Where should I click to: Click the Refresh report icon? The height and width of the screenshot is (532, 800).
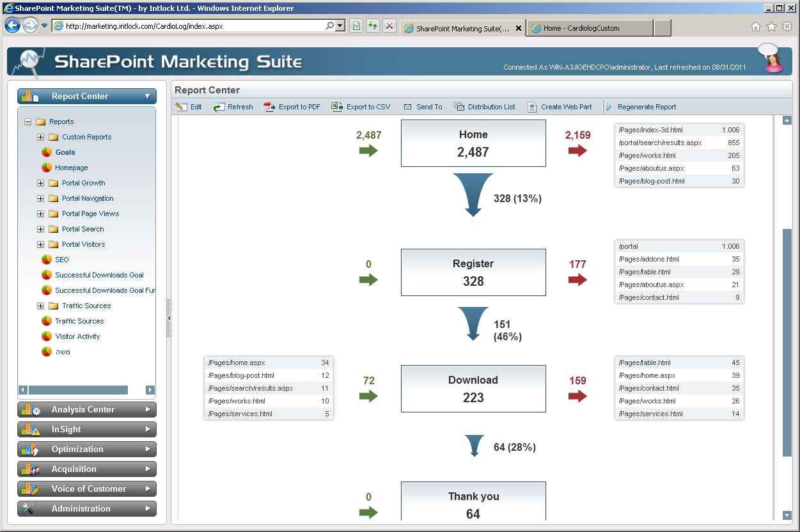pos(219,107)
